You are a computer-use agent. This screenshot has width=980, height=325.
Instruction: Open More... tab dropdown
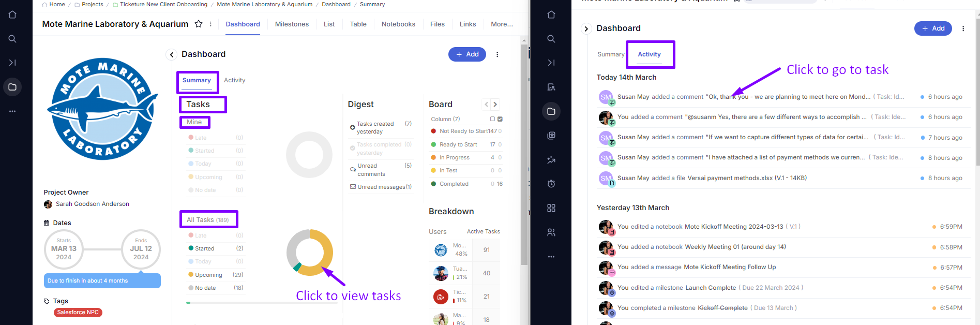[x=502, y=24]
